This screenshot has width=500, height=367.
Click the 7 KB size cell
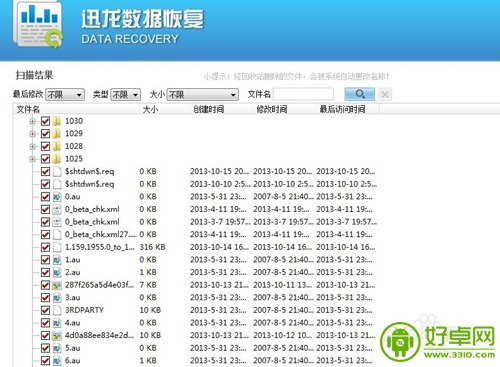click(148, 285)
